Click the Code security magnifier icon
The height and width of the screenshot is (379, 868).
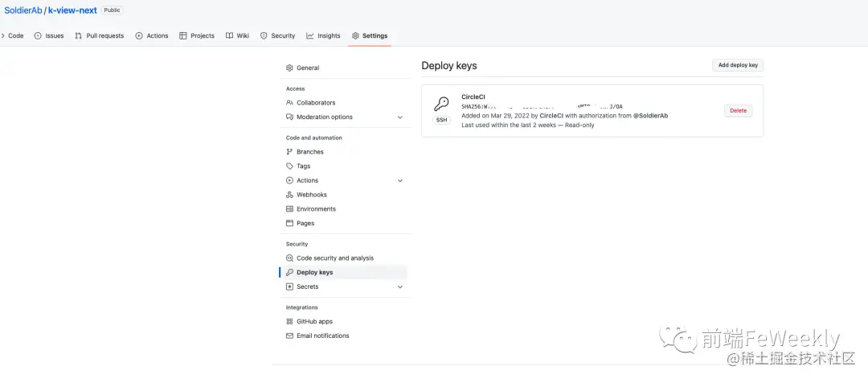tap(289, 258)
